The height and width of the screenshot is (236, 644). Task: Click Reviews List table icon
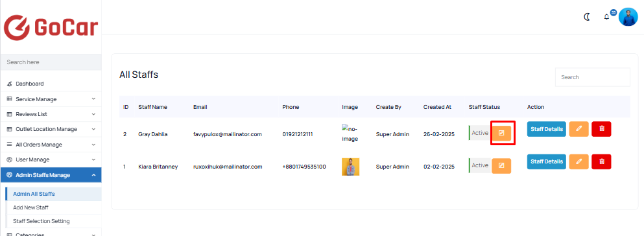click(x=10, y=114)
